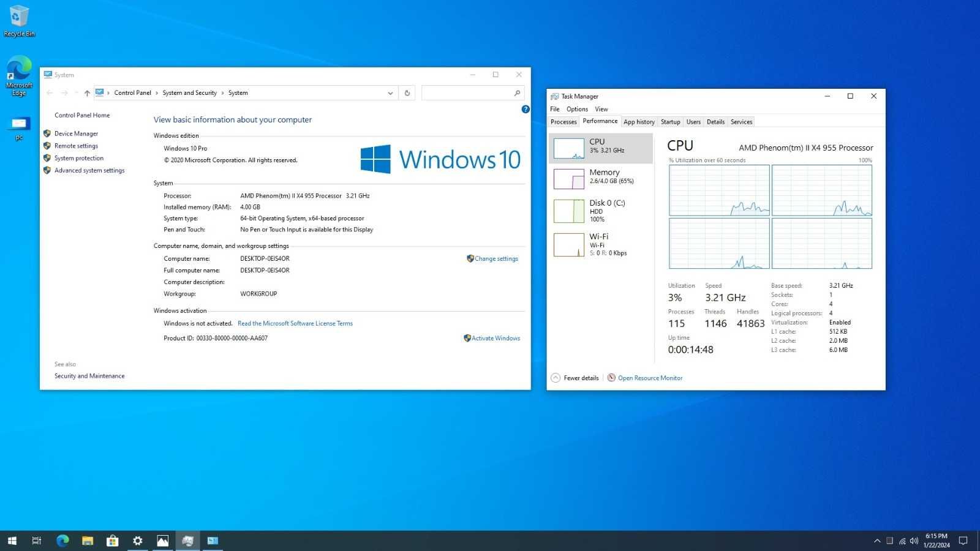Read the Microsoft Software License Terms

pyautogui.click(x=295, y=323)
